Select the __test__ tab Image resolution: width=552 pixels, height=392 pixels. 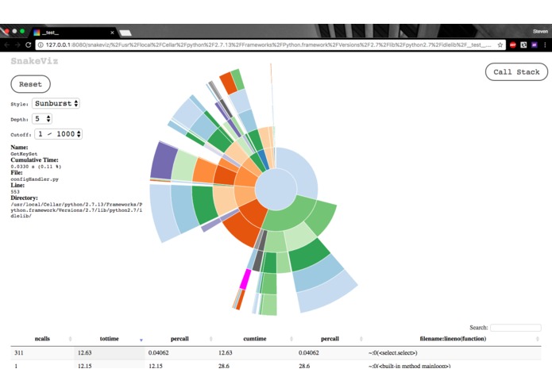click(72, 33)
